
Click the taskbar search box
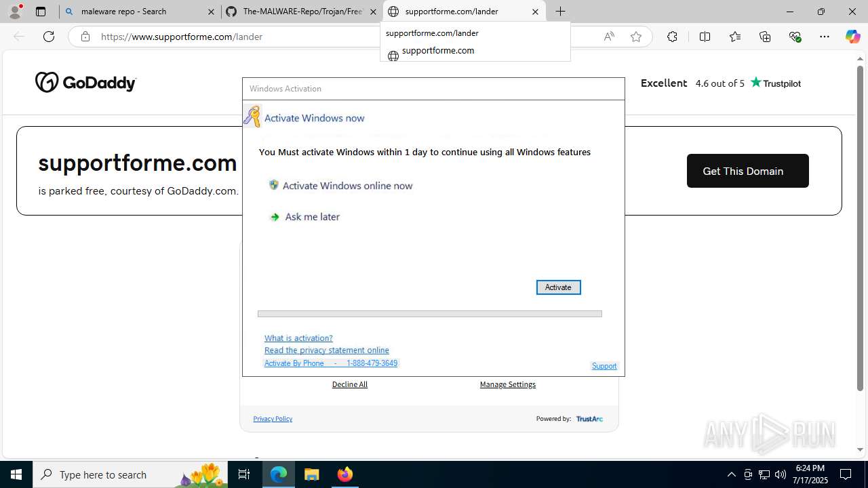click(x=130, y=474)
